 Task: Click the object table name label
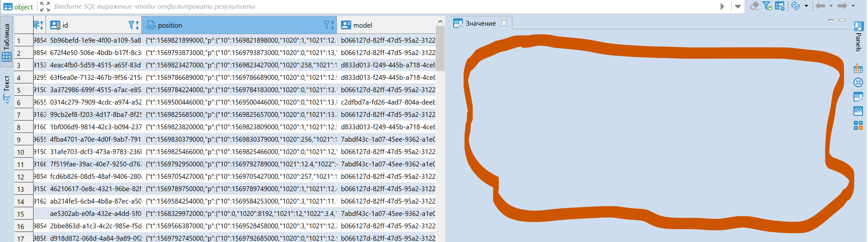pos(23,7)
